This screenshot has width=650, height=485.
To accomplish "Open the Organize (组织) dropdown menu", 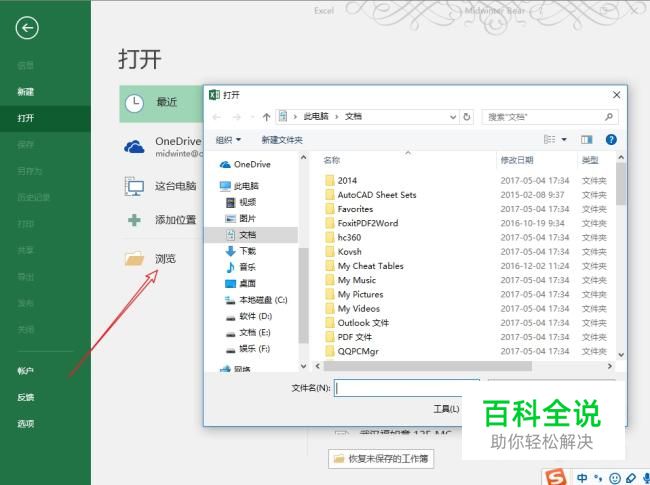I will (228, 140).
